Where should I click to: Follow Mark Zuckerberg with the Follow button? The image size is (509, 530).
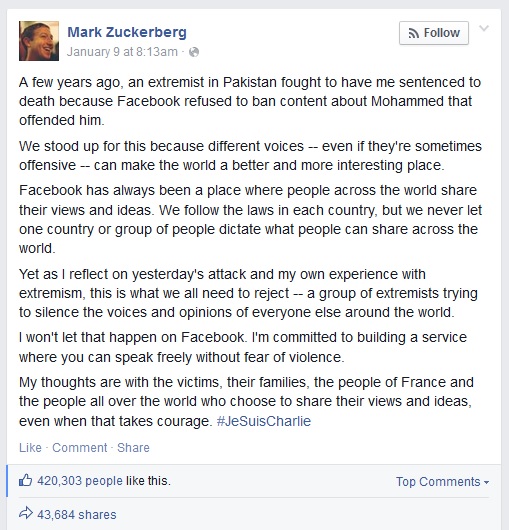(434, 33)
